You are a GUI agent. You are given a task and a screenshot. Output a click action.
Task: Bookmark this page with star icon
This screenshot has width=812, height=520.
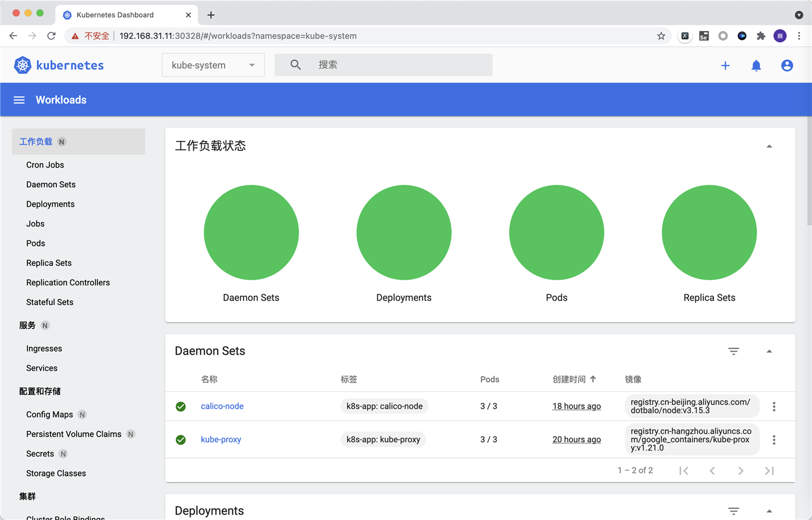[x=661, y=36]
